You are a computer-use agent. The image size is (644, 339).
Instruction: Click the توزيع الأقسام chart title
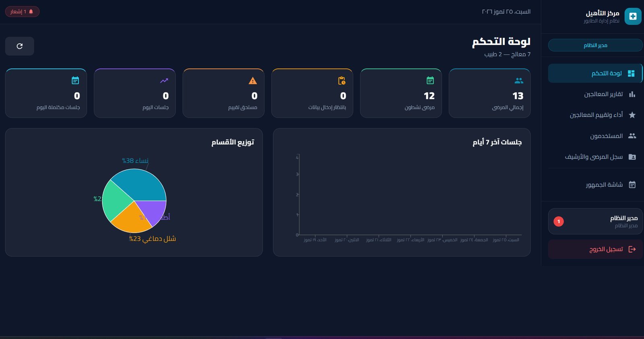click(233, 142)
